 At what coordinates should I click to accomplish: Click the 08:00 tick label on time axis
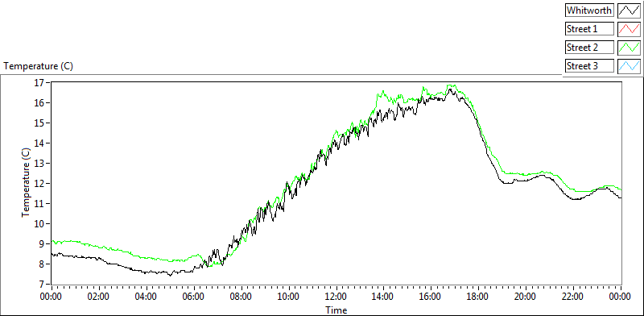click(x=242, y=297)
